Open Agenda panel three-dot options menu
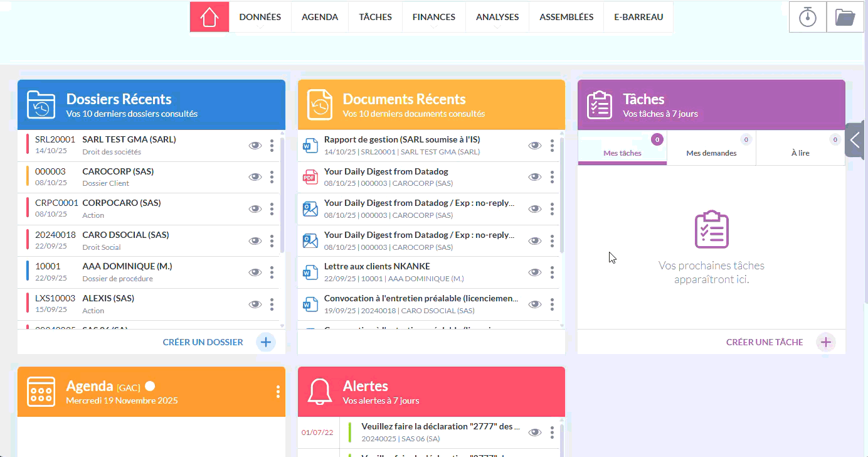Screen dimensions: 868x457 [278, 392]
